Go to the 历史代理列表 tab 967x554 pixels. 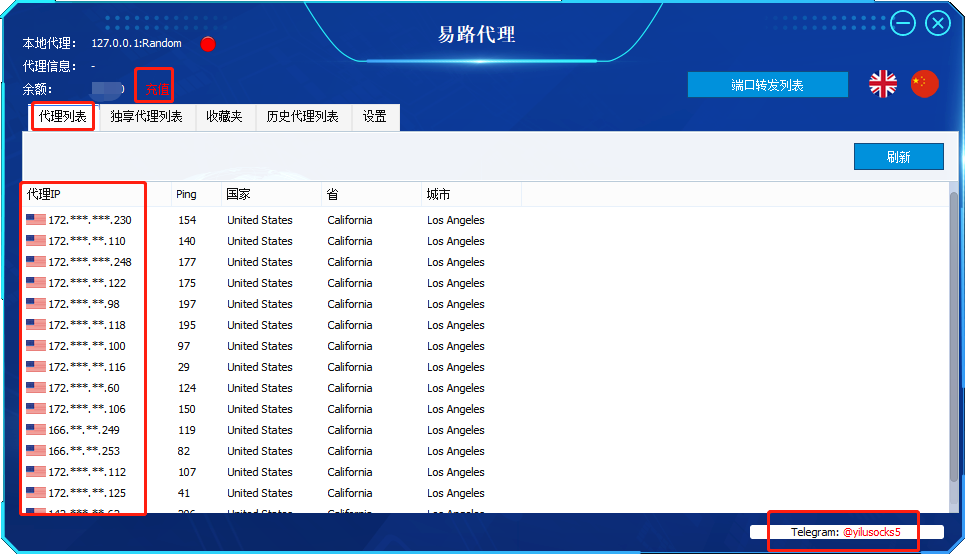302,117
